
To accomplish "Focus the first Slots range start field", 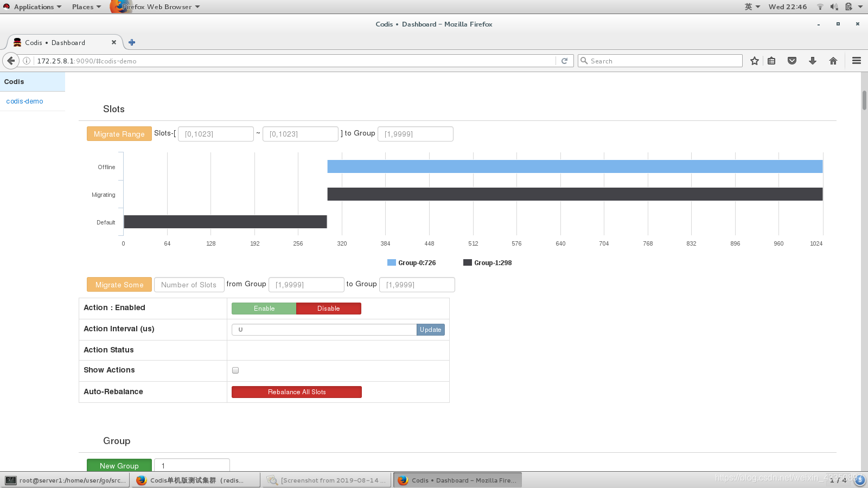I will 216,134.
